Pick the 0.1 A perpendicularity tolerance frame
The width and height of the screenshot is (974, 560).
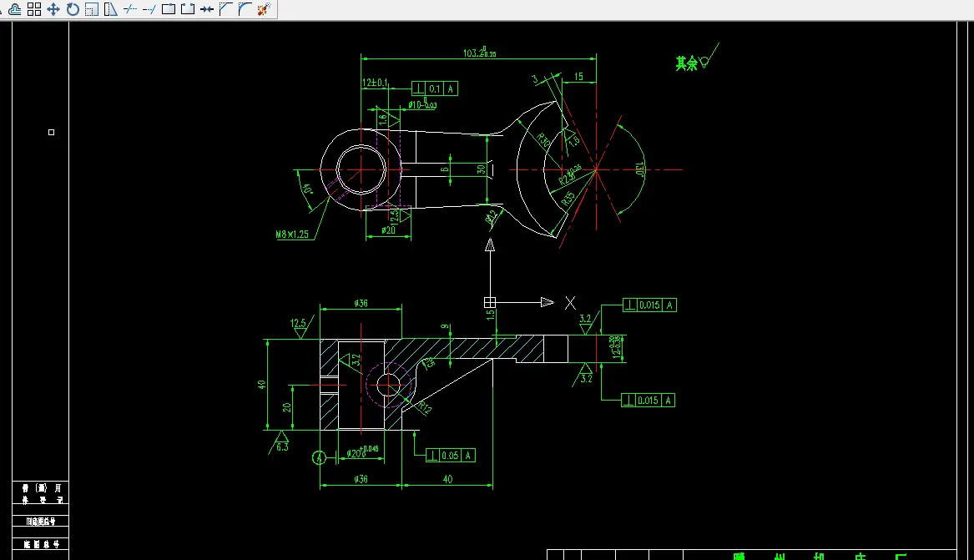tap(435, 88)
